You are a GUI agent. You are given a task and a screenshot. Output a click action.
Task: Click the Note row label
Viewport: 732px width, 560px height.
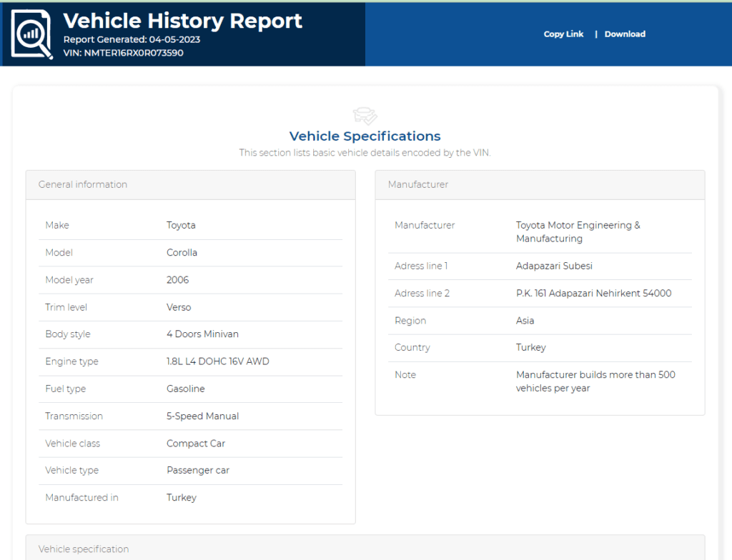pyautogui.click(x=405, y=375)
